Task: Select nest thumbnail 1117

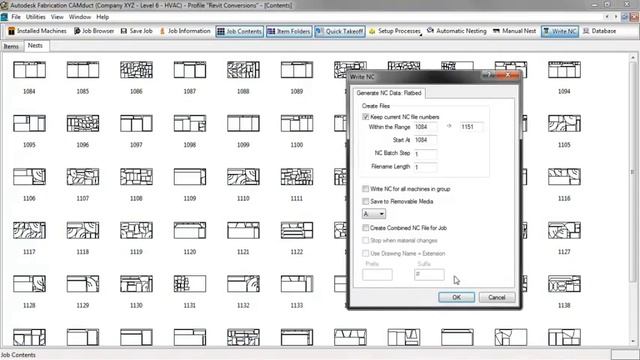Action: point(29,231)
